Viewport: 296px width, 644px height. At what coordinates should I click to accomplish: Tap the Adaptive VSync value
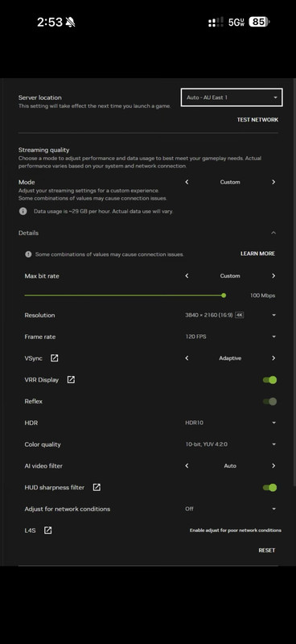(230, 358)
